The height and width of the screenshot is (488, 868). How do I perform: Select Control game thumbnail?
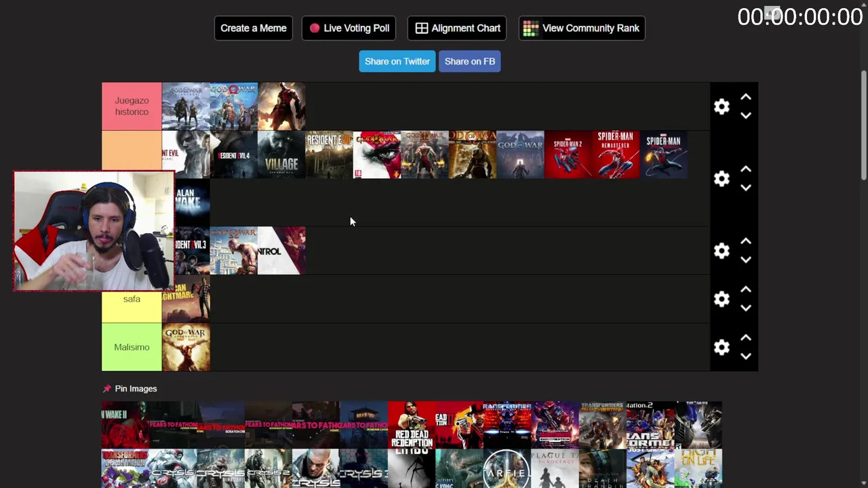281,251
